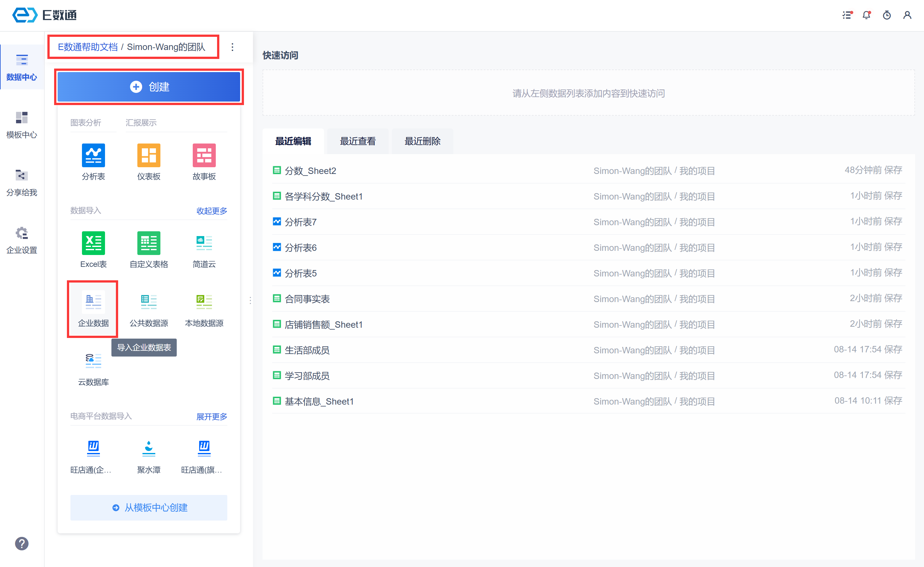Select the 分析表 creation icon
The width and height of the screenshot is (924, 567).
click(x=93, y=155)
